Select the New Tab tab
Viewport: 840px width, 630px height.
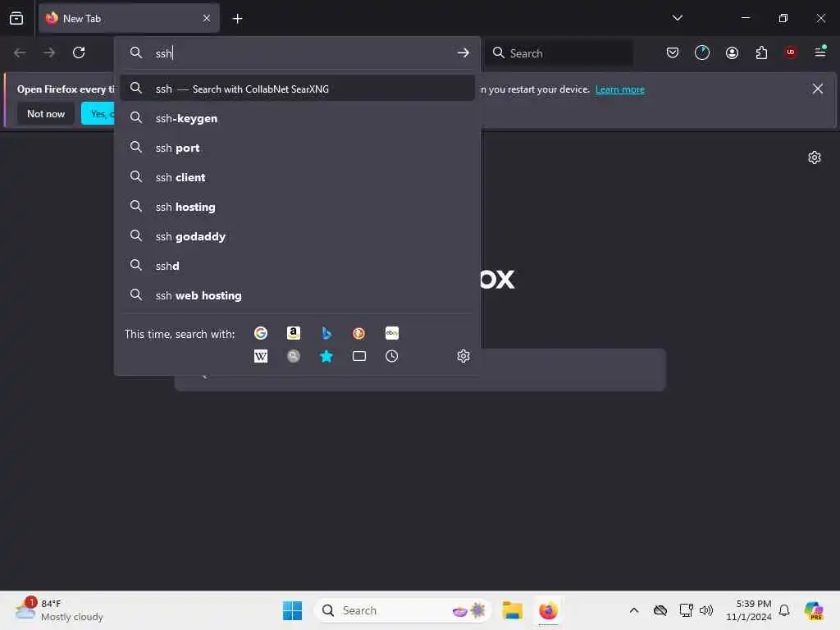click(x=129, y=18)
